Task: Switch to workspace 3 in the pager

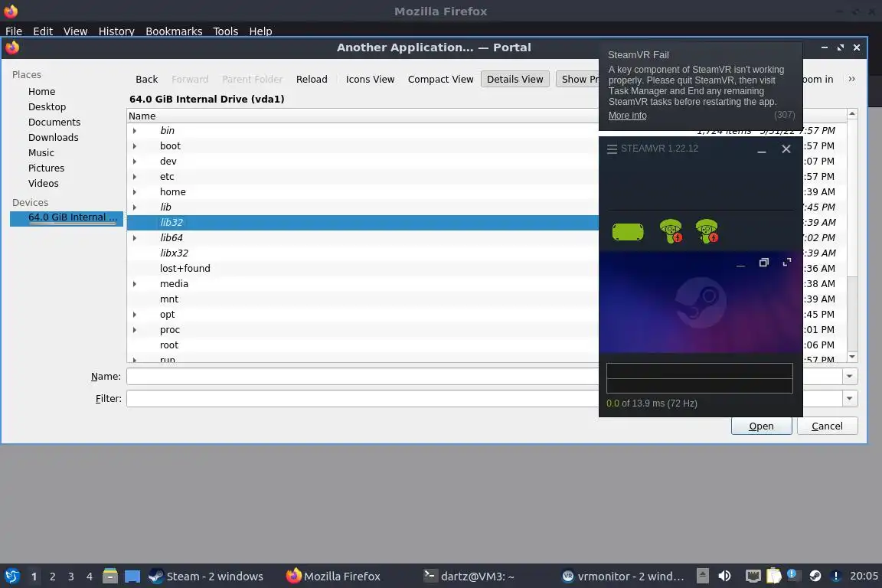Action: pos(71,577)
